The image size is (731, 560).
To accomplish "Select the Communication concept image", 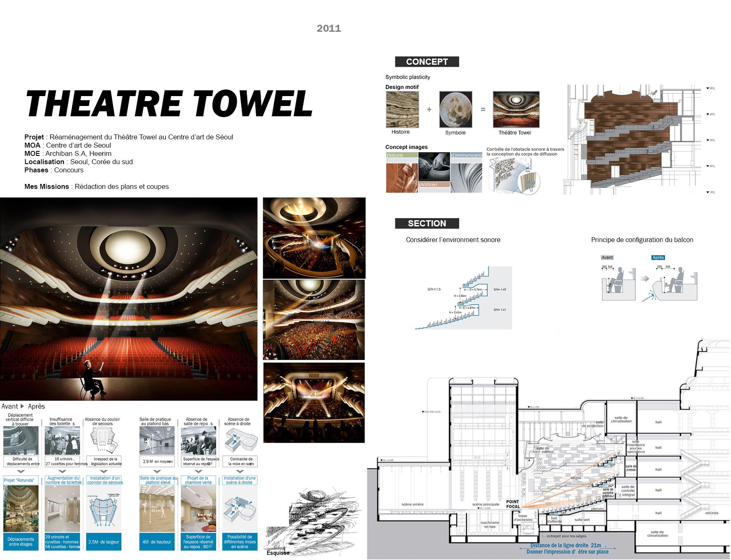I will (466, 172).
